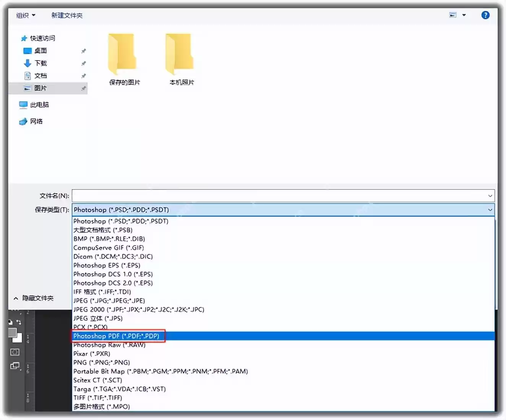Select 此电脑 in the navigation pane
This screenshot has height=420, width=506.
pos(38,105)
